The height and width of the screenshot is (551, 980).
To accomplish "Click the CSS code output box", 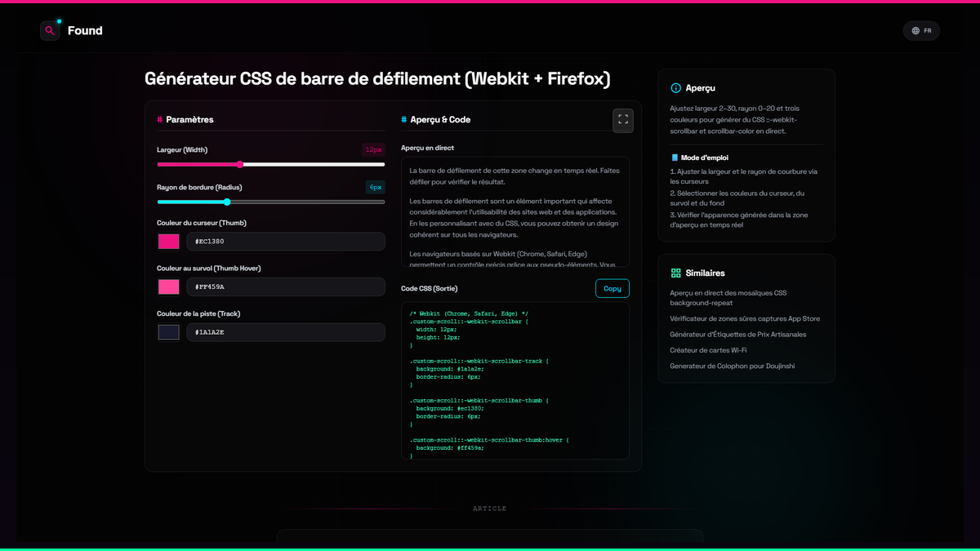I will tap(515, 381).
